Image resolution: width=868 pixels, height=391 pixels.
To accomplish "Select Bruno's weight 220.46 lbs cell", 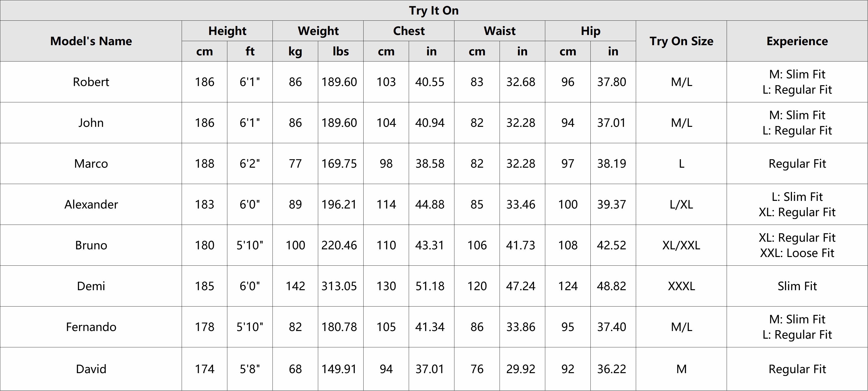I will (x=339, y=245).
